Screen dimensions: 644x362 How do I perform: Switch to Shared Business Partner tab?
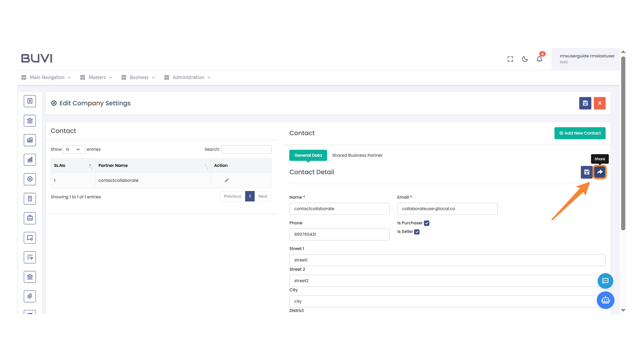pyautogui.click(x=357, y=155)
